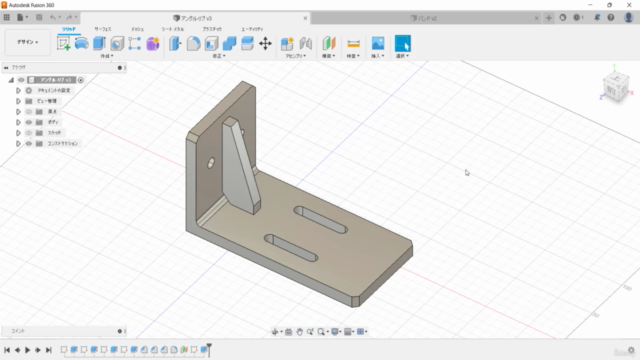Click the Construct plane icon
Screen dimensions: 640x360
(329, 43)
